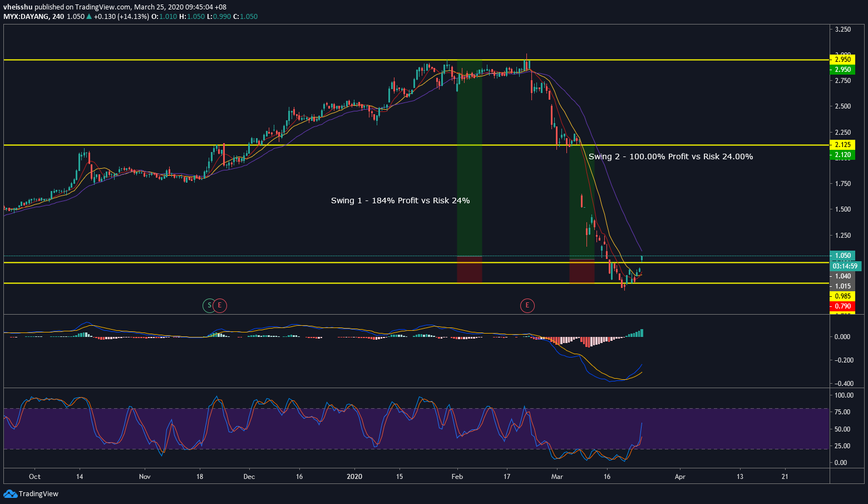Click the O:1.010 open value
868x504 pixels.
[164, 17]
